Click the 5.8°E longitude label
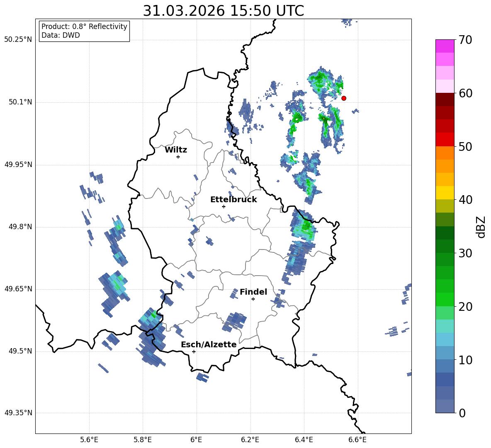This screenshot has width=491, height=448. pyautogui.click(x=143, y=440)
